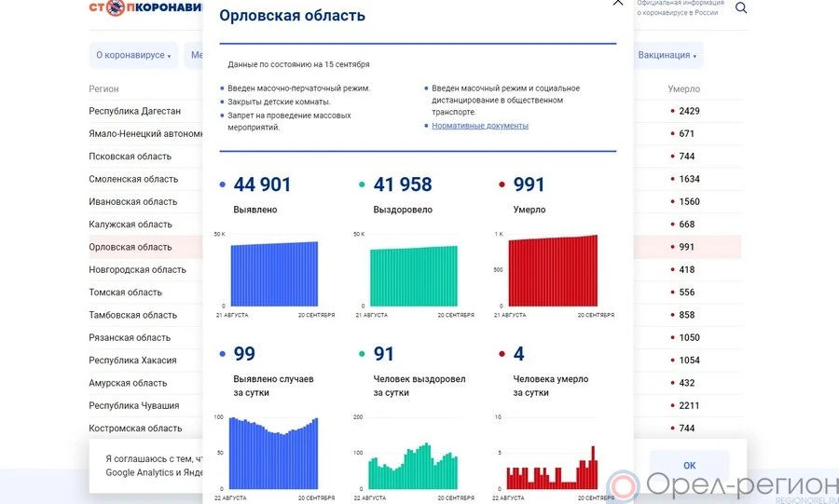This screenshot has width=839, height=504.
Task: Open the Нормативные документы link
Action: pos(479,126)
